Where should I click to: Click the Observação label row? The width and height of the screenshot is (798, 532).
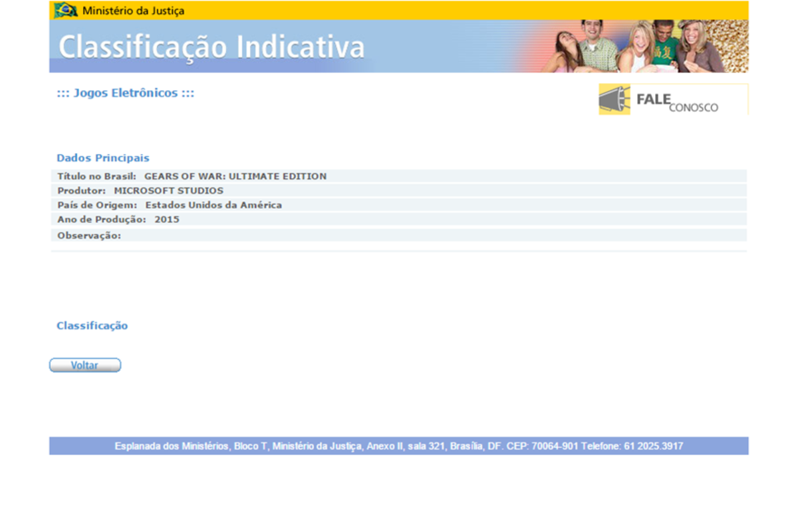[399, 235]
